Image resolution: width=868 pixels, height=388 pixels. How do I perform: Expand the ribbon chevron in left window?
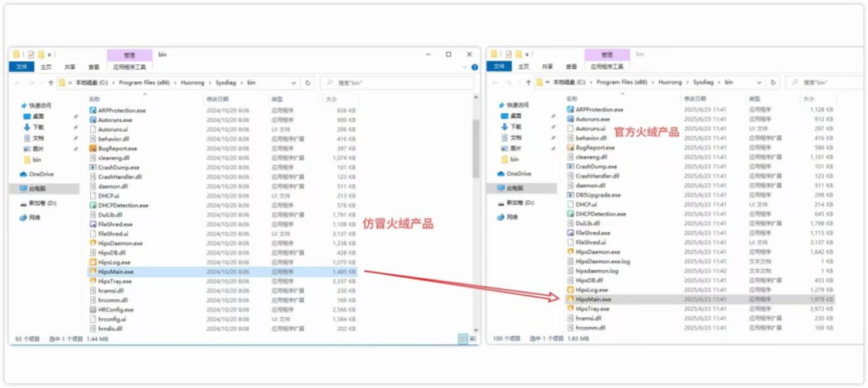(463, 67)
